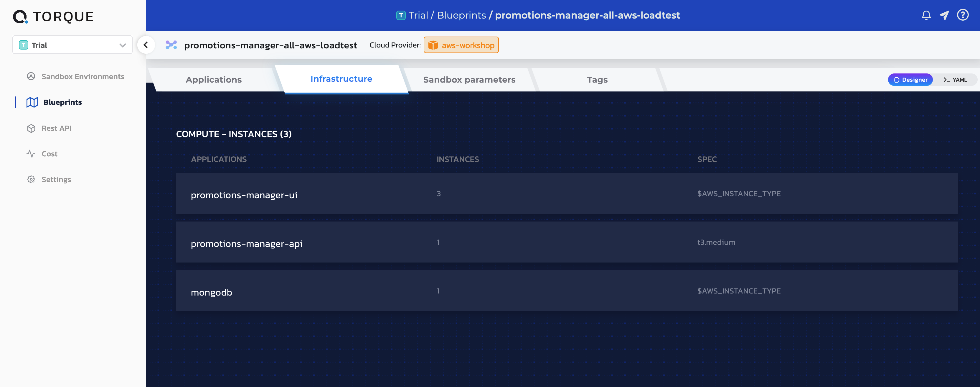Open the notifications bell
Image resolution: width=980 pixels, height=387 pixels.
[x=926, y=15]
